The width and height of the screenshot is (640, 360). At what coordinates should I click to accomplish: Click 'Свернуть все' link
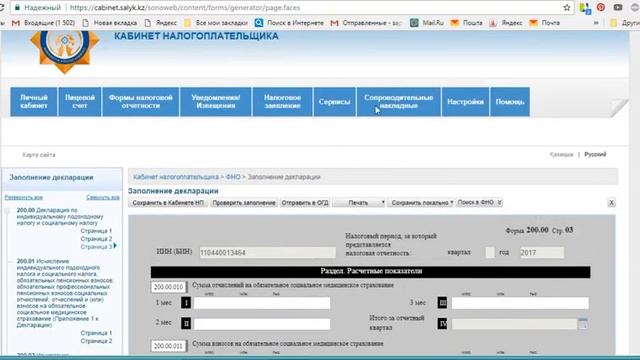point(103,197)
